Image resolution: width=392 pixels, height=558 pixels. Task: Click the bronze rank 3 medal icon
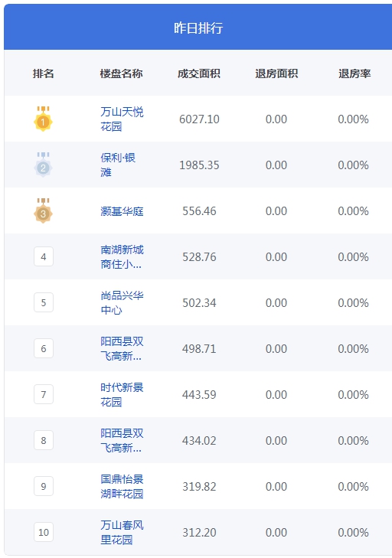coord(43,210)
